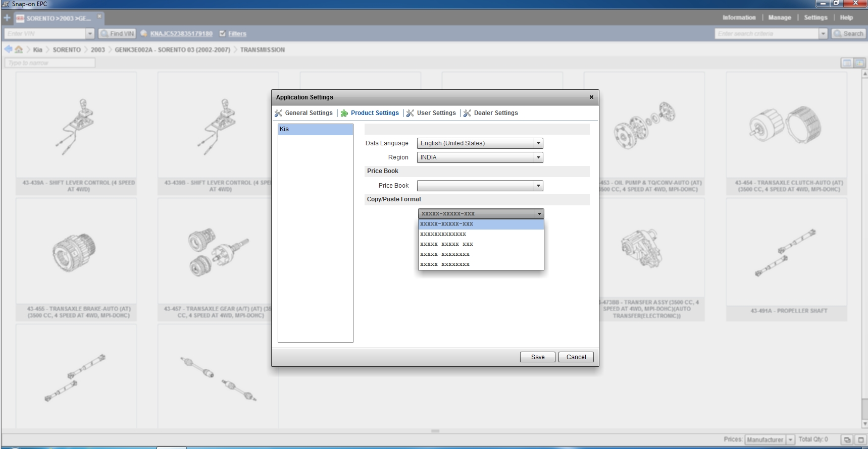Toggle the Filters checkbox
The width and height of the screenshot is (868, 449).
click(223, 34)
